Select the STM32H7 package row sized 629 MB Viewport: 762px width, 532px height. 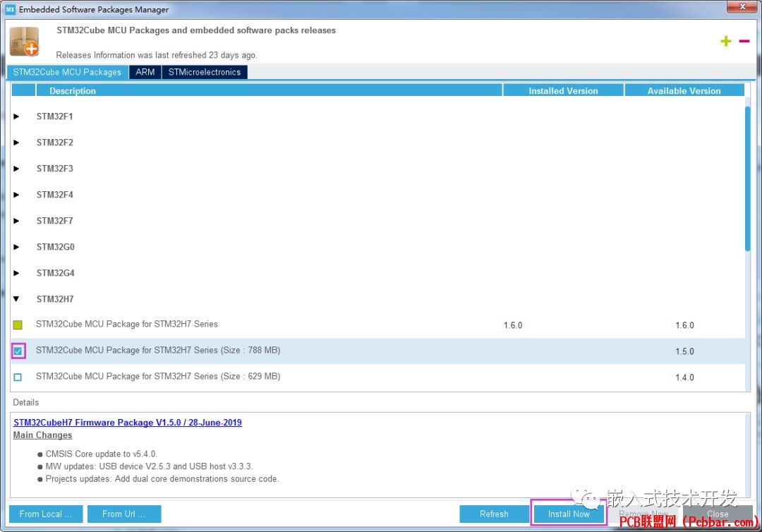[x=377, y=377]
